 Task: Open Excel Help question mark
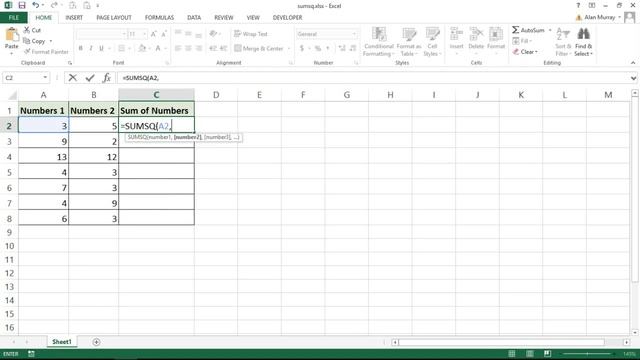[578, 5]
